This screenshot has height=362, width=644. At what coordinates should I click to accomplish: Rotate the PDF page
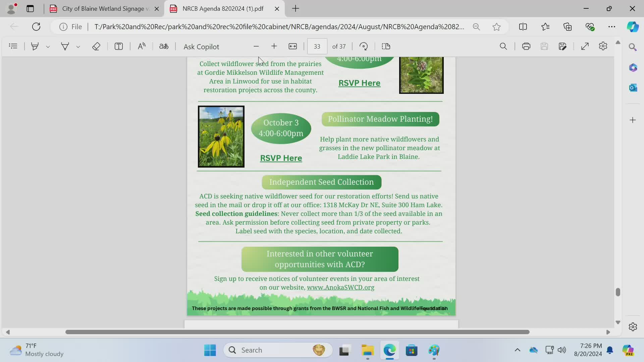(x=364, y=46)
